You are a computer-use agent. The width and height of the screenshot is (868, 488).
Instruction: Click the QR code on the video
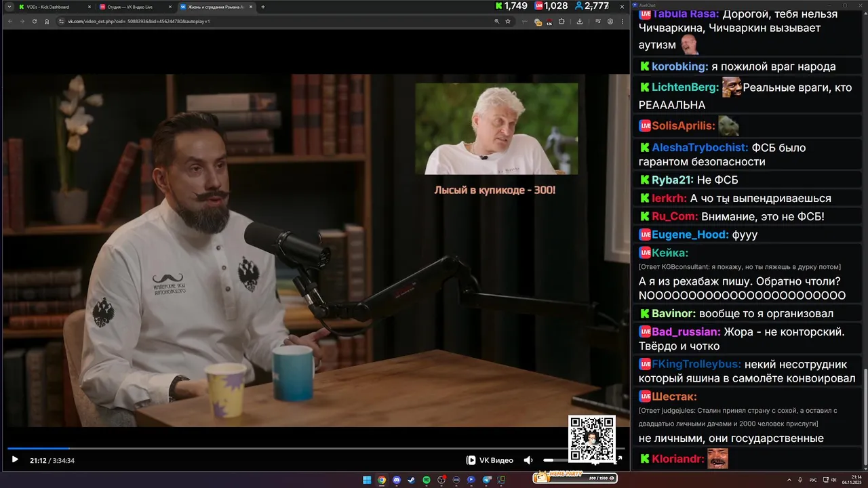pos(592,439)
